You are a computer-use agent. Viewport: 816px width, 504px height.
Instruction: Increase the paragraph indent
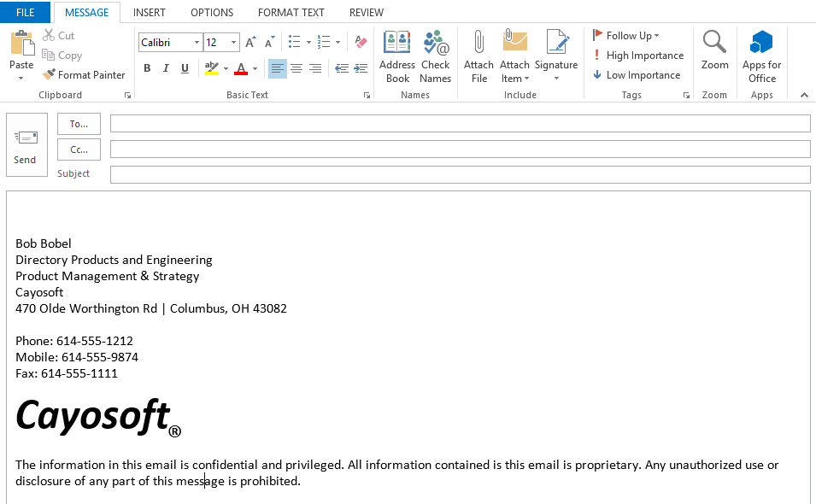click(x=361, y=68)
